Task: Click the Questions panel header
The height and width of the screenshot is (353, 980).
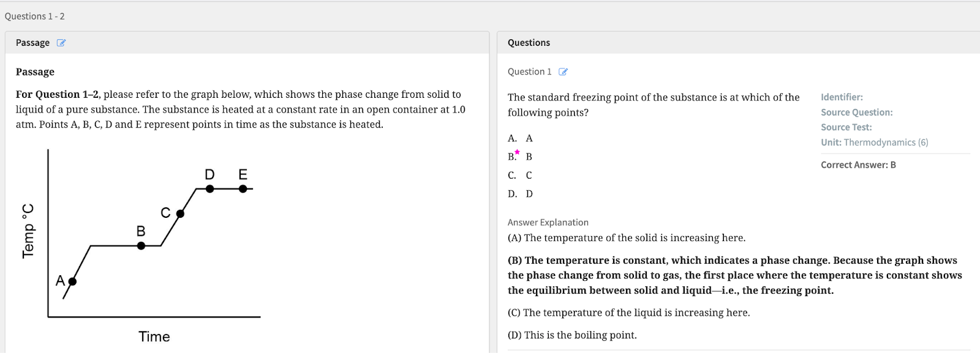Action: point(529,43)
